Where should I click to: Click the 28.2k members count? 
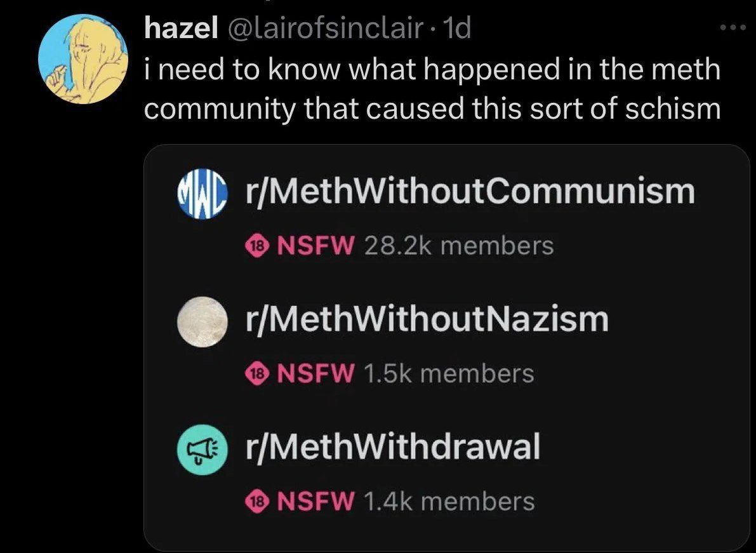tap(459, 246)
